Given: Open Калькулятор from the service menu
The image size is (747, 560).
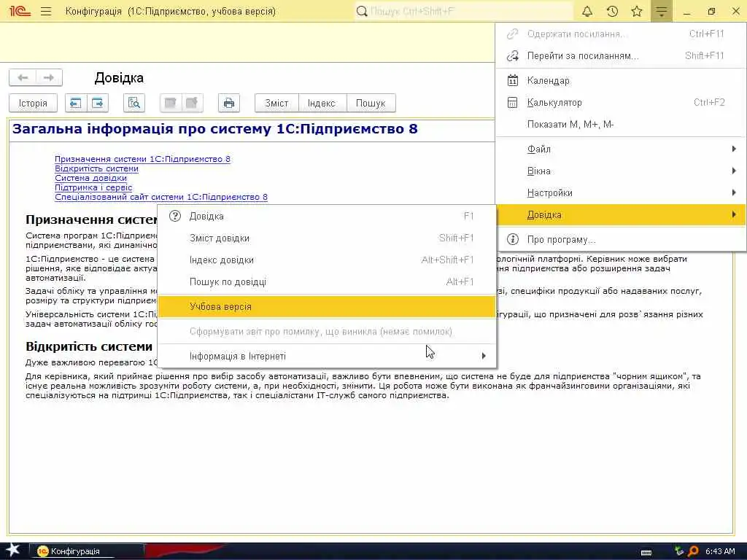Looking at the screenshot, I should point(621,102).
